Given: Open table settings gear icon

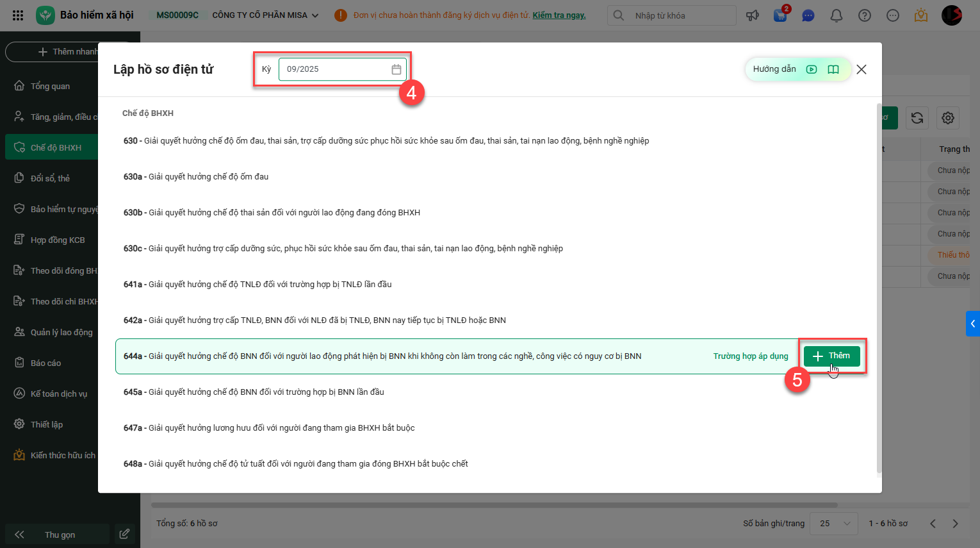Looking at the screenshot, I should pos(948,118).
